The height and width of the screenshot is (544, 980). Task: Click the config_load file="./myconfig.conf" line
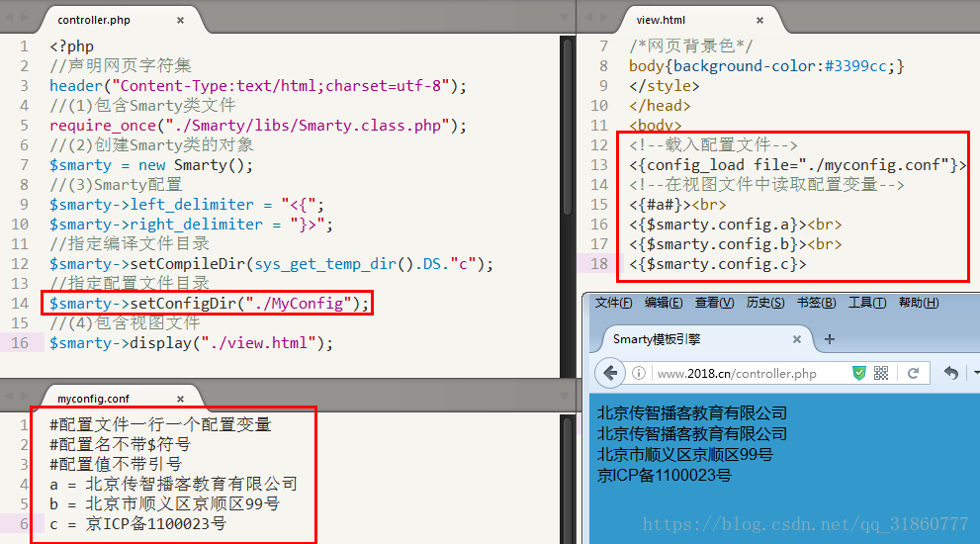coord(797,164)
